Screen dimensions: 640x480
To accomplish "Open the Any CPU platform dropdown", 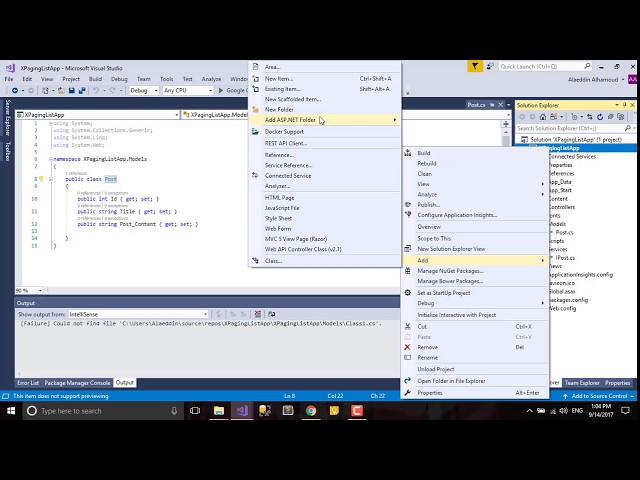I will coord(188,90).
